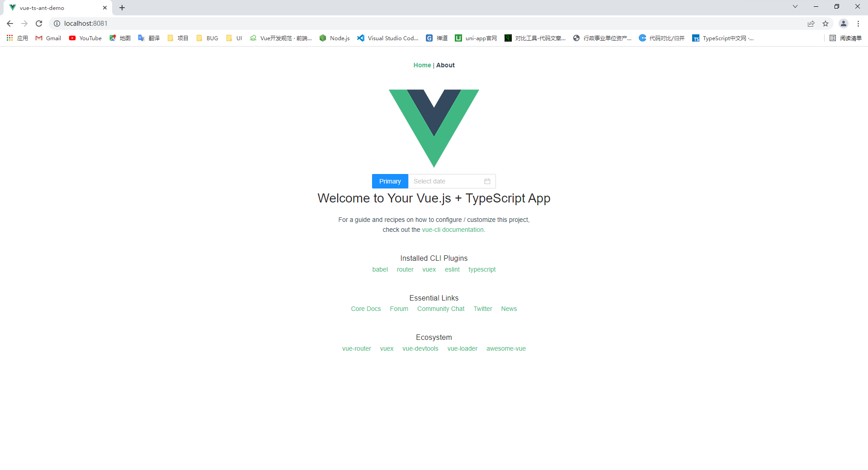Open the awesome-vue ecosystem link
868x470 pixels.
[x=506, y=348]
